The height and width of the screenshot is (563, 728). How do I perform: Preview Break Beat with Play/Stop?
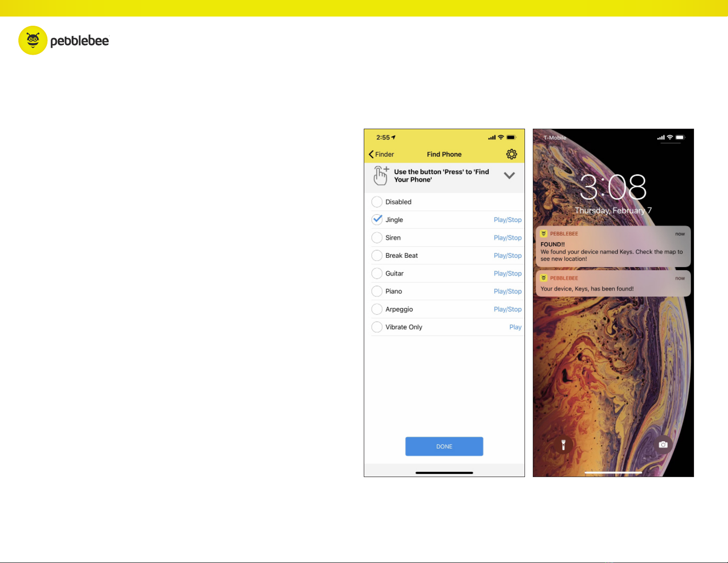click(508, 256)
